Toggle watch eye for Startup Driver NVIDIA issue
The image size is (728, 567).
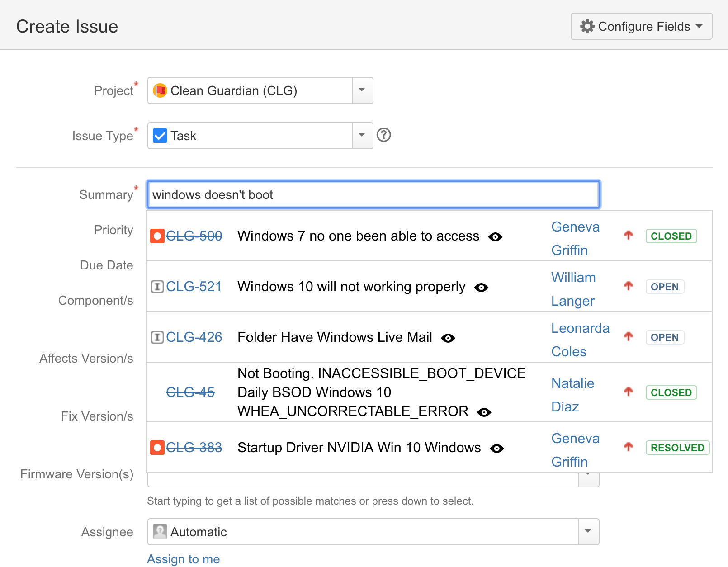pos(496,449)
